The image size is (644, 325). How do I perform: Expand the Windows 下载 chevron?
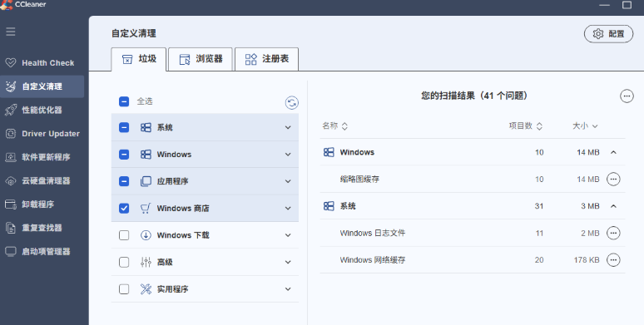coord(288,235)
